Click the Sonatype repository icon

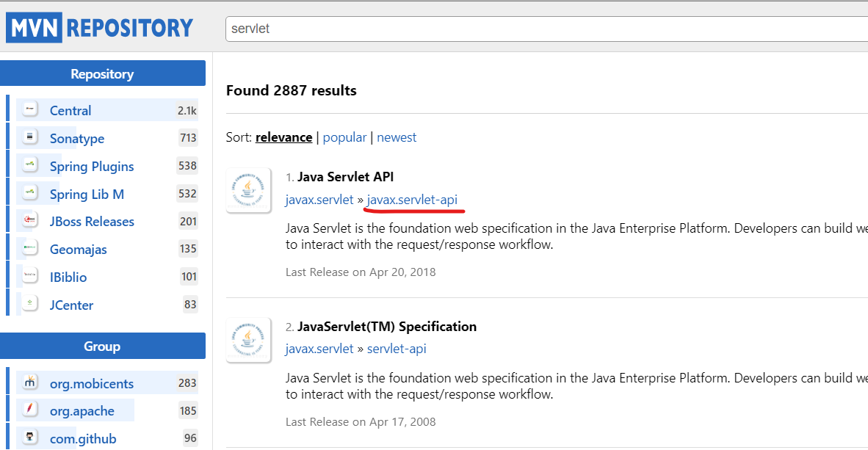pyautogui.click(x=30, y=137)
